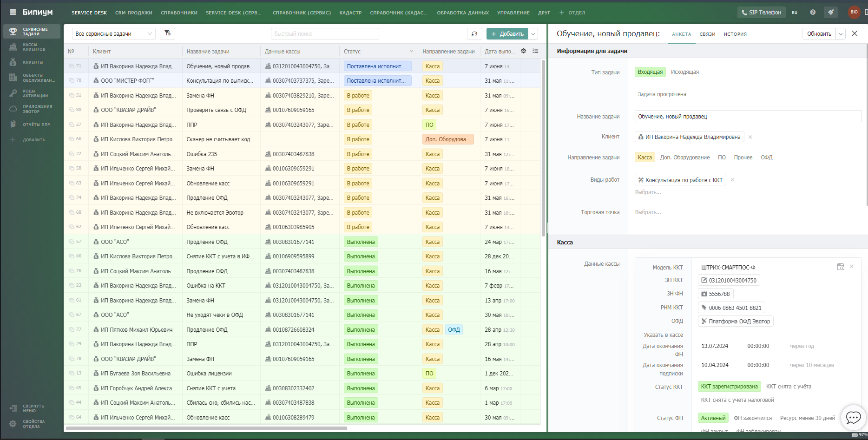This screenshot has width=868, height=440.
Task: Toggle the ПО task direction option
Action: click(722, 158)
